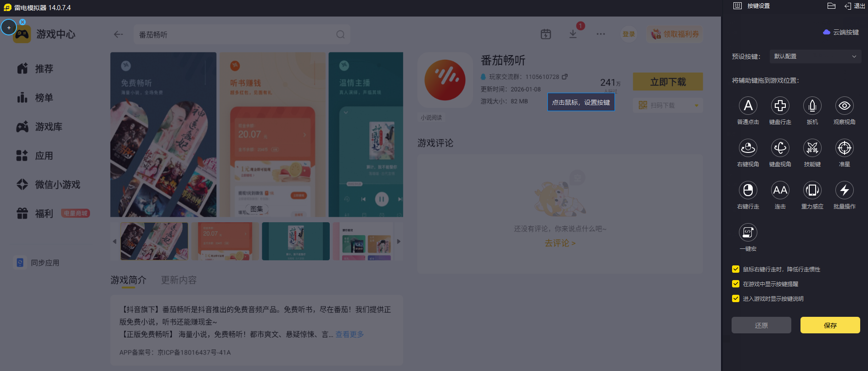
Task: Open the 云端按键 cloud keys link
Action: 841,32
